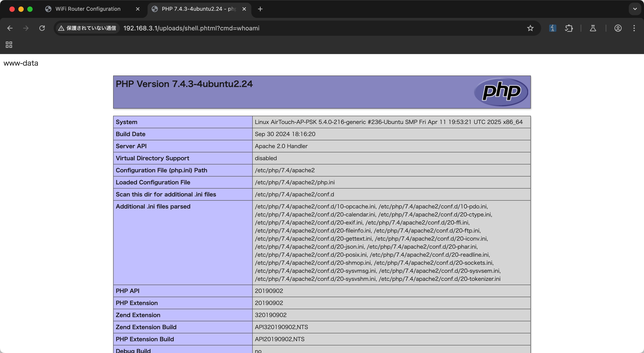Close the PHP info tab
The image size is (644, 353).
(244, 9)
